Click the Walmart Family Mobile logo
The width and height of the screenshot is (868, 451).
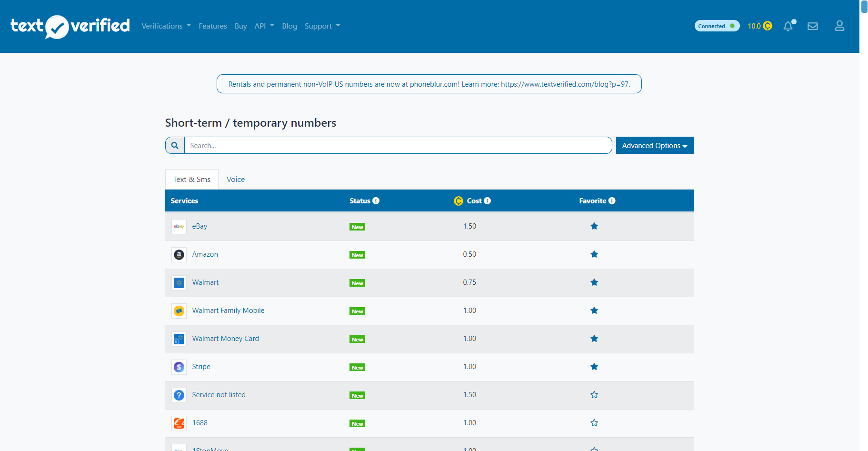coord(179,311)
